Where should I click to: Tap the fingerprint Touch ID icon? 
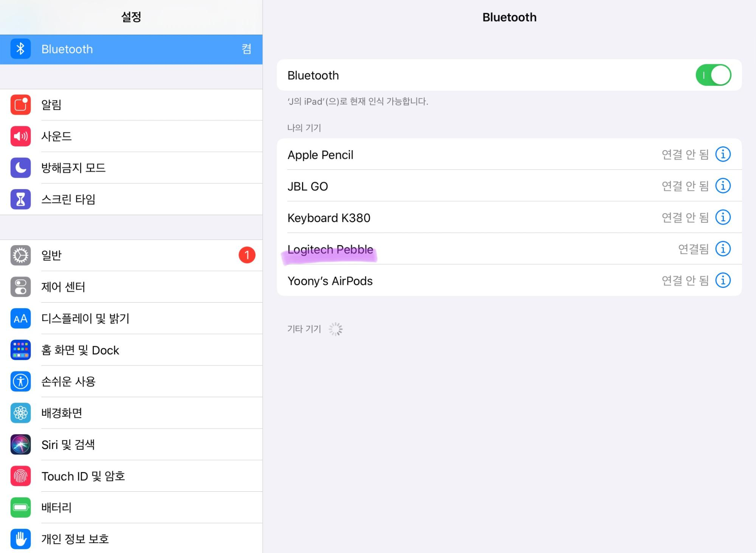[20, 476]
